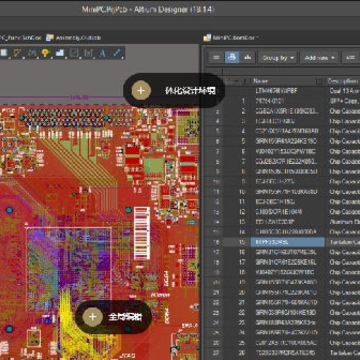This screenshot has height=360, width=360.
Task: Click the cut-off button right of Add new
Action: (x=351, y=57)
